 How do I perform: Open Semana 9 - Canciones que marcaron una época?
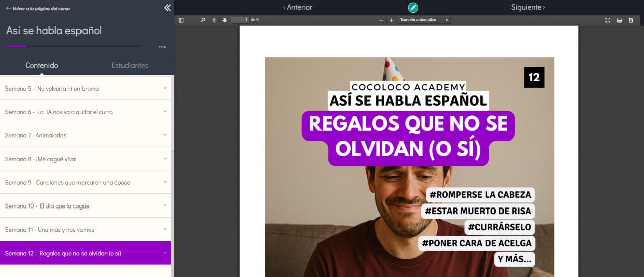pos(85,182)
